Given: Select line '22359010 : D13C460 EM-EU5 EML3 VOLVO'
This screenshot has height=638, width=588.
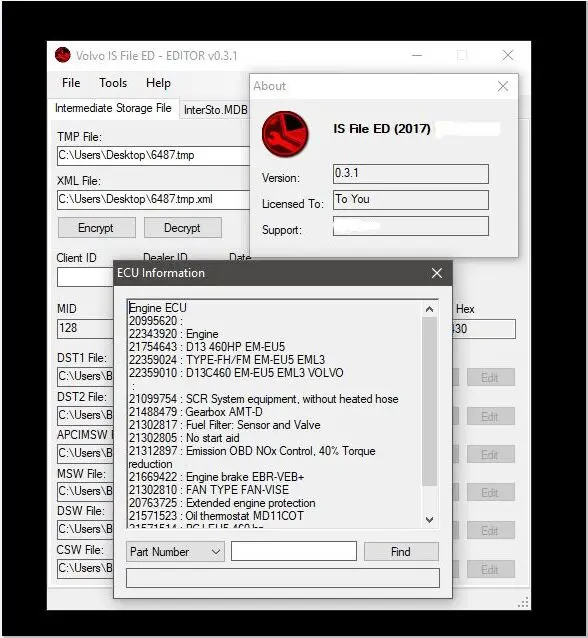Looking at the screenshot, I should point(236,373).
